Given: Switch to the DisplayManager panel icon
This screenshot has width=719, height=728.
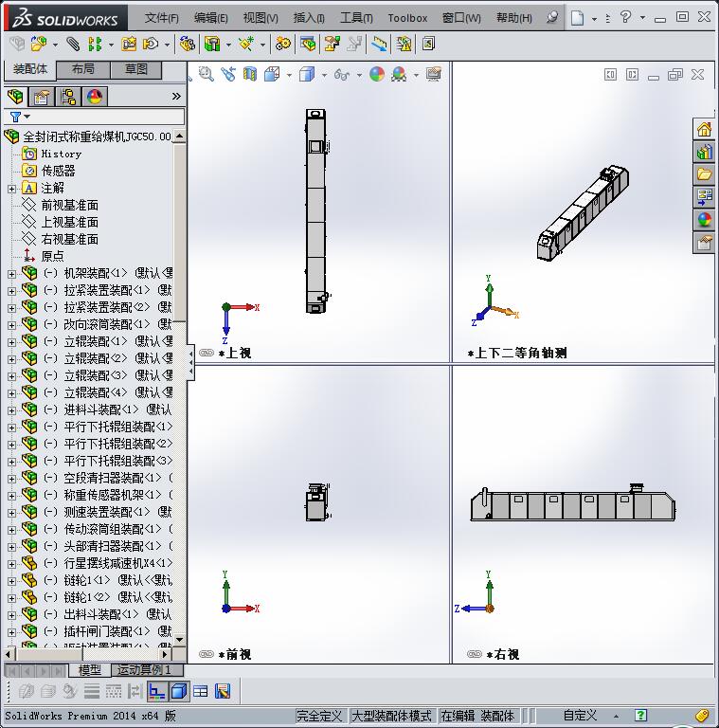Looking at the screenshot, I should click(95, 97).
